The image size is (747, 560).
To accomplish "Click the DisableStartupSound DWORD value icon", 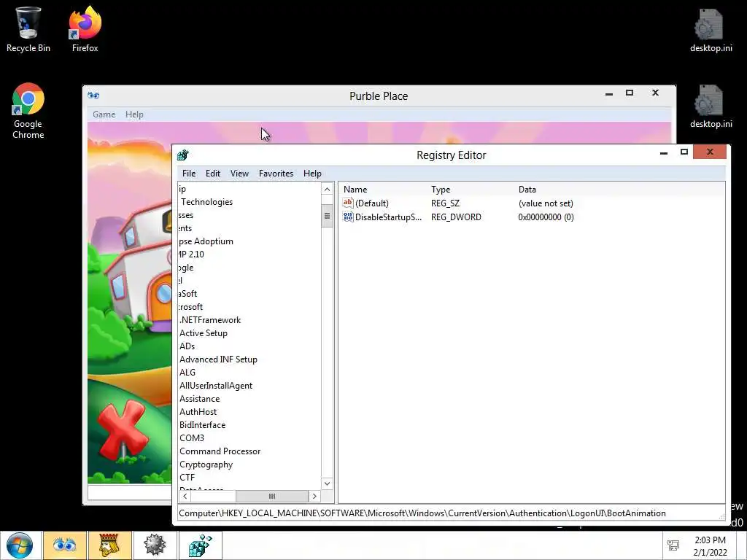I will [348, 217].
